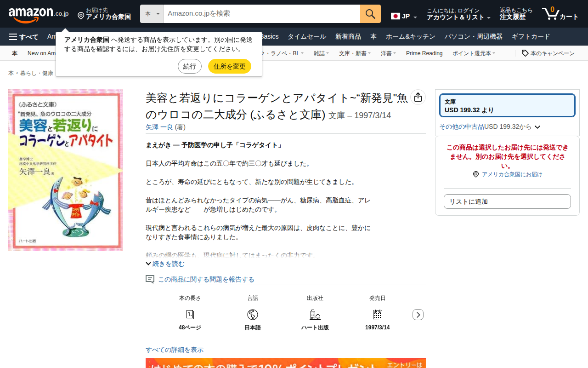This screenshot has height=368, width=588.
Task: Open 注文履歴 returns and orders
Action: (516, 14)
